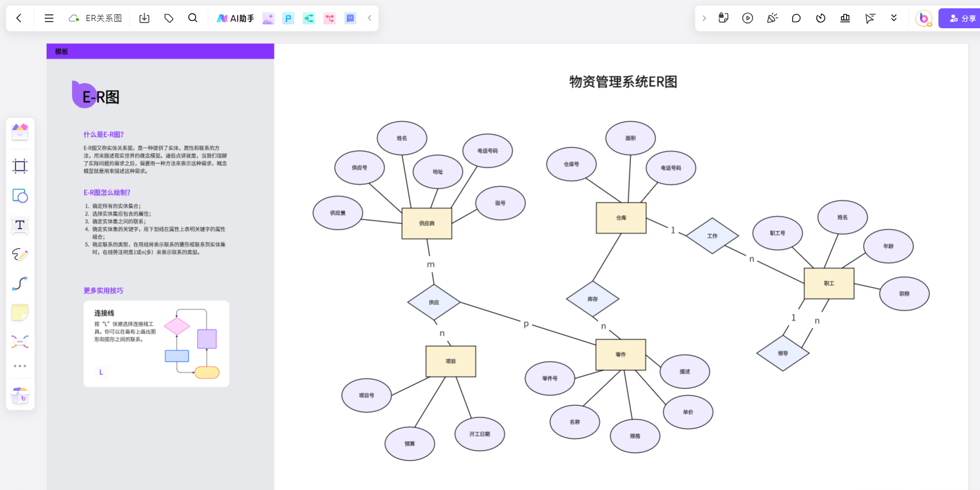Select the 开工日期 attribute ellipse
The width and height of the screenshot is (980, 490).
point(480,434)
